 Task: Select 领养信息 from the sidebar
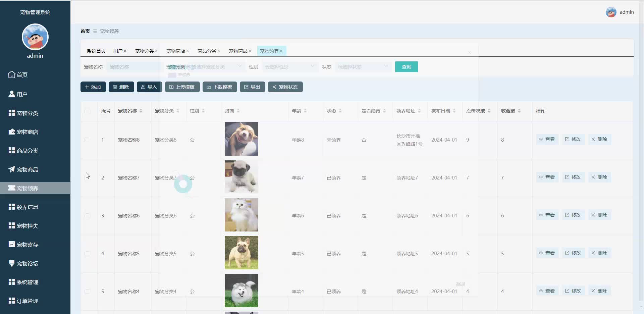point(28,207)
